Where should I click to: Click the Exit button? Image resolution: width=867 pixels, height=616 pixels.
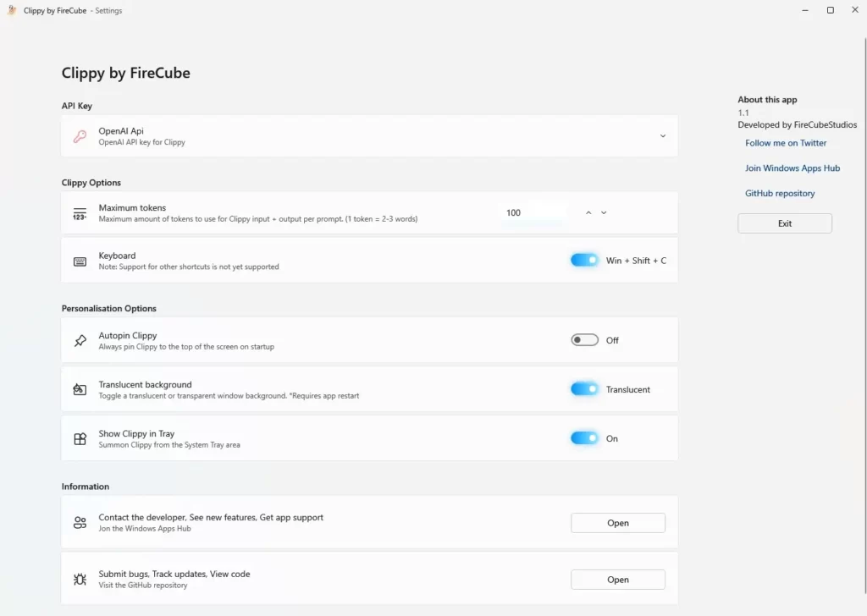click(x=784, y=223)
